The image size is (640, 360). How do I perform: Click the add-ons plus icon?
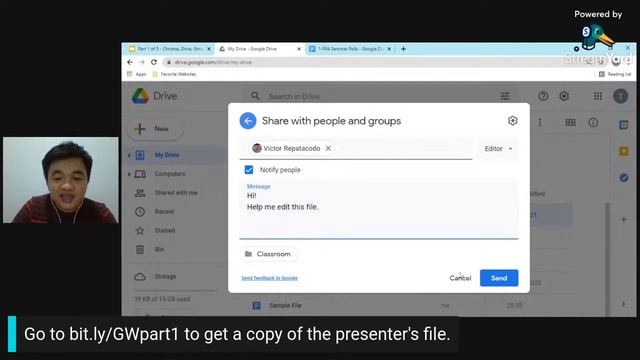pos(624,220)
